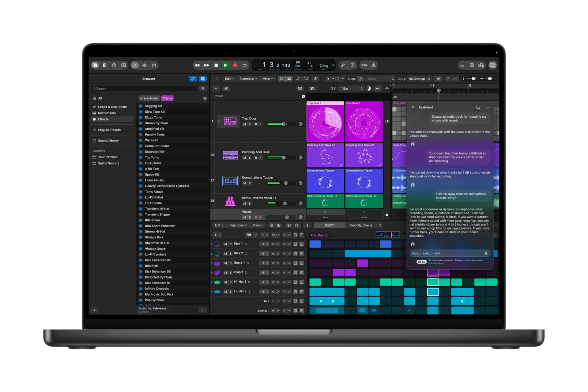Add a new track with plus button
The height and width of the screenshot is (392, 588).
(x=216, y=89)
